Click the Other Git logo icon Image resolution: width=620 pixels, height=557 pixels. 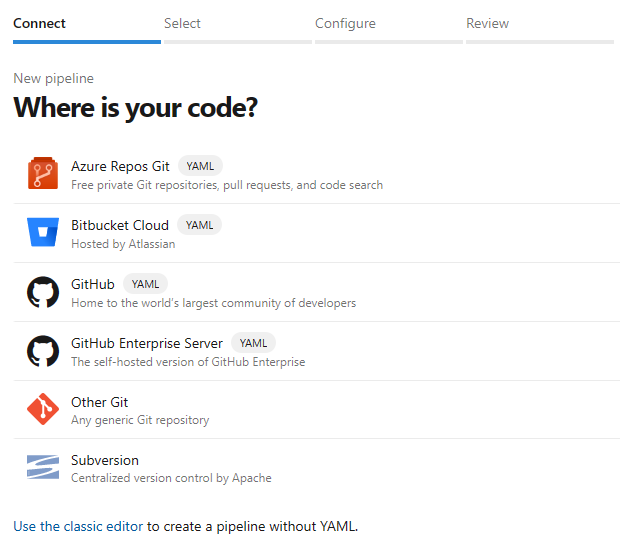pos(43,409)
